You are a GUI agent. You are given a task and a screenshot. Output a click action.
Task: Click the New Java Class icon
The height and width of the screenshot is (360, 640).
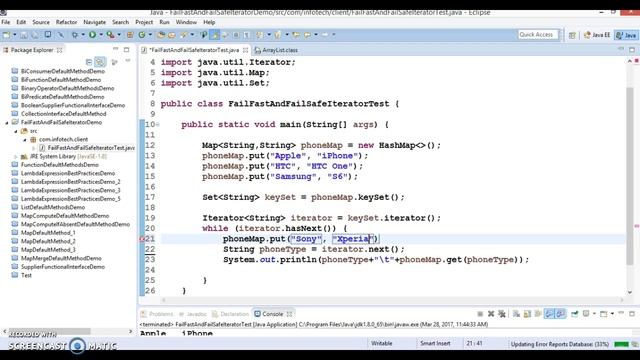(x=142, y=35)
